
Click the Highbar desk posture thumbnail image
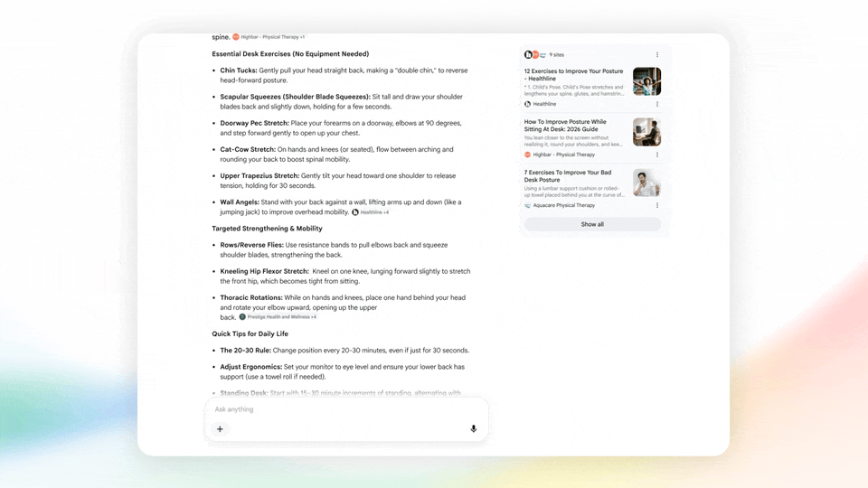tap(647, 132)
